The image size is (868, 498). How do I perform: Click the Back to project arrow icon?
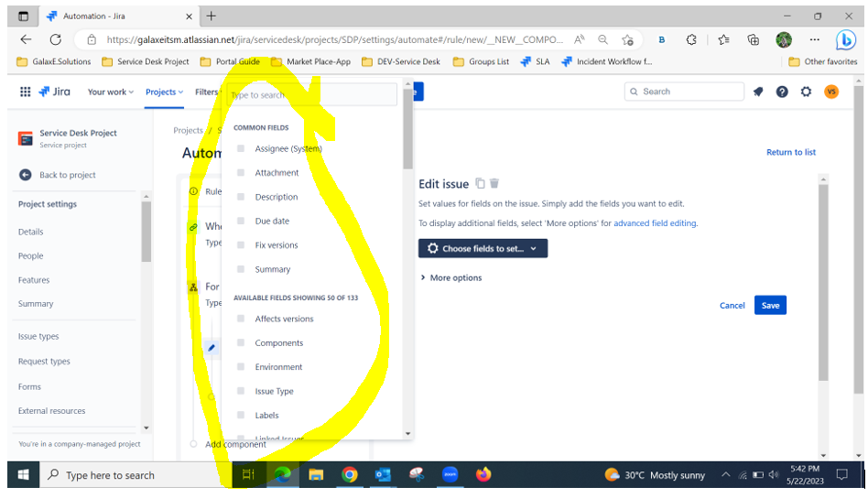point(26,175)
